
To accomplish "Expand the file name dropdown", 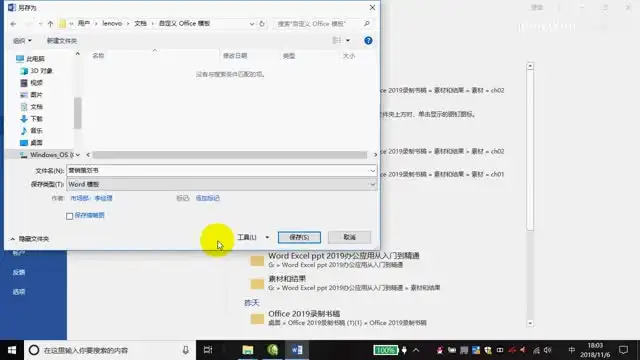I will pos(372,171).
